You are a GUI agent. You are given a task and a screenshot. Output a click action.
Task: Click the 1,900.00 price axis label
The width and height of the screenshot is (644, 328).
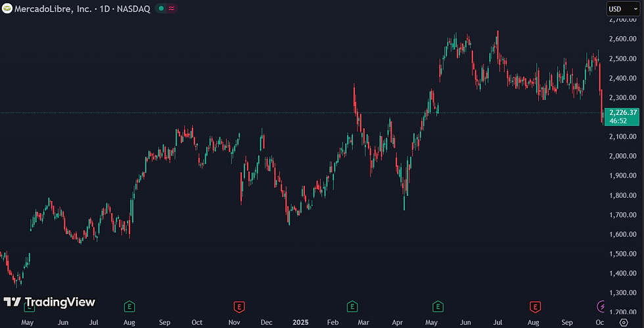click(x=623, y=176)
